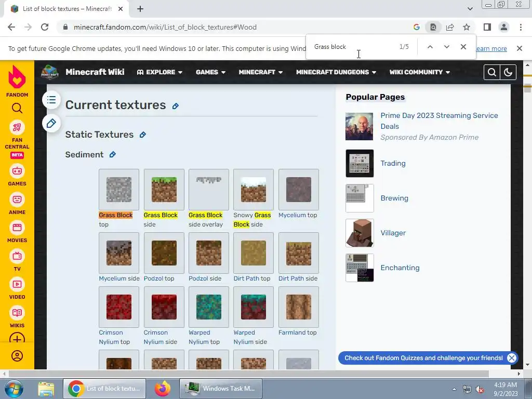This screenshot has height=399, width=532.
Task: Click the Minecraft Wiki title link
Action: click(95, 72)
